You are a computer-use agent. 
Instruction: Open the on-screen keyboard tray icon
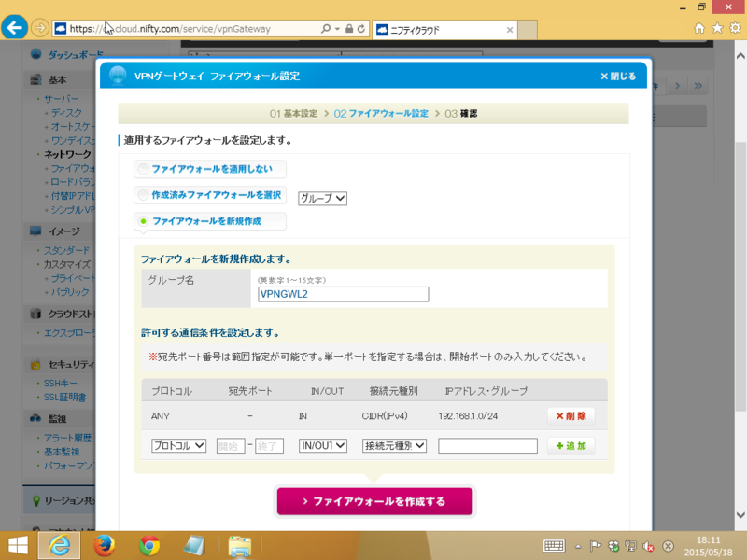[x=554, y=546]
